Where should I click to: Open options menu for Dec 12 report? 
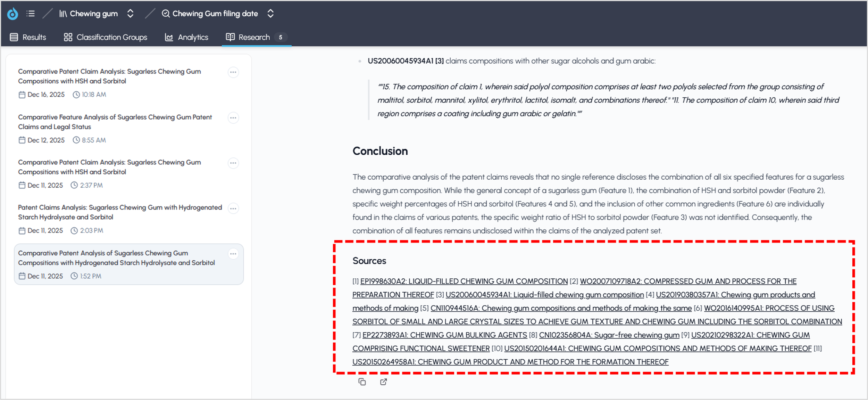click(x=233, y=118)
